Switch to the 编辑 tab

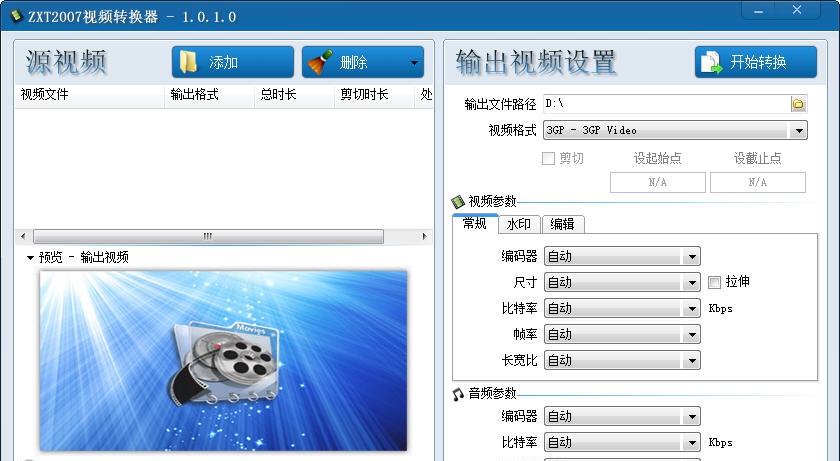pos(562,224)
